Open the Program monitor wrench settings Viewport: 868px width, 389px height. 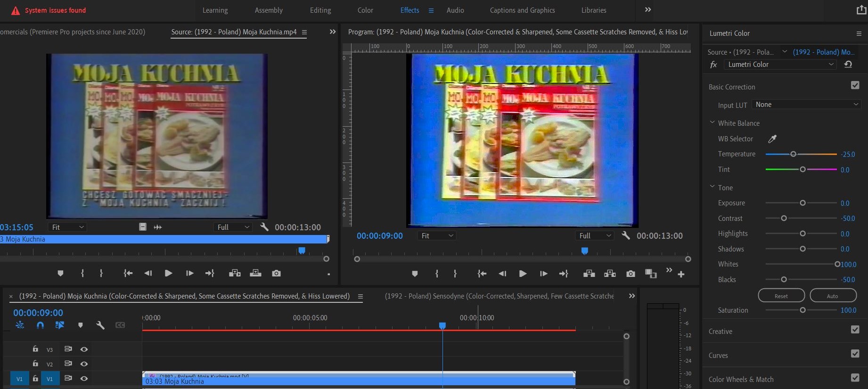pyautogui.click(x=626, y=235)
